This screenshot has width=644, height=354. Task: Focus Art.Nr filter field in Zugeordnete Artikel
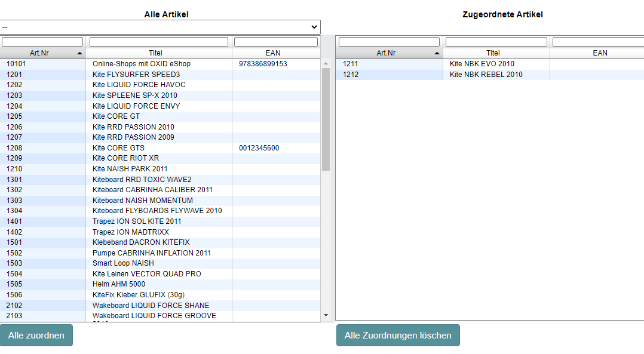pyautogui.click(x=389, y=42)
